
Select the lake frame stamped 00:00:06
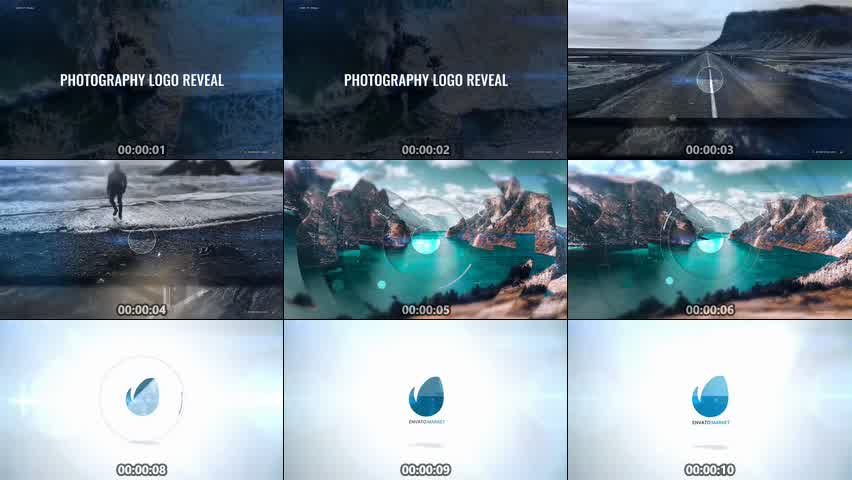(710, 239)
